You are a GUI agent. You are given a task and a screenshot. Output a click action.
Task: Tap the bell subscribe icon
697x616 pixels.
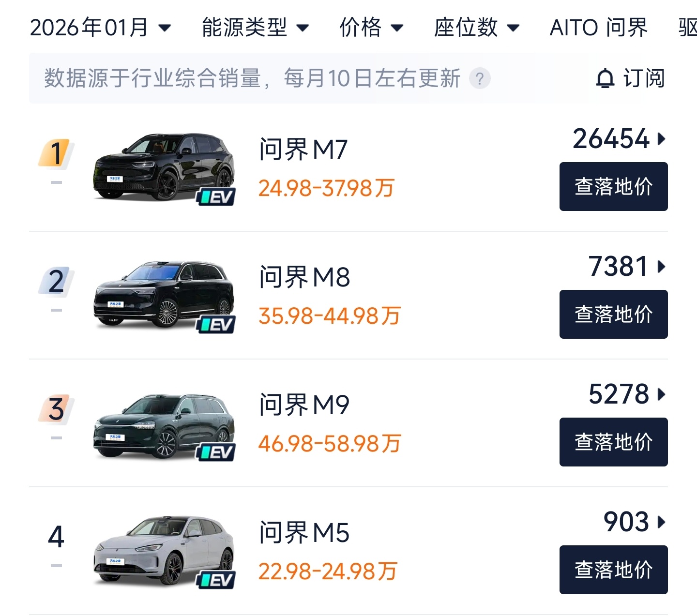point(605,78)
